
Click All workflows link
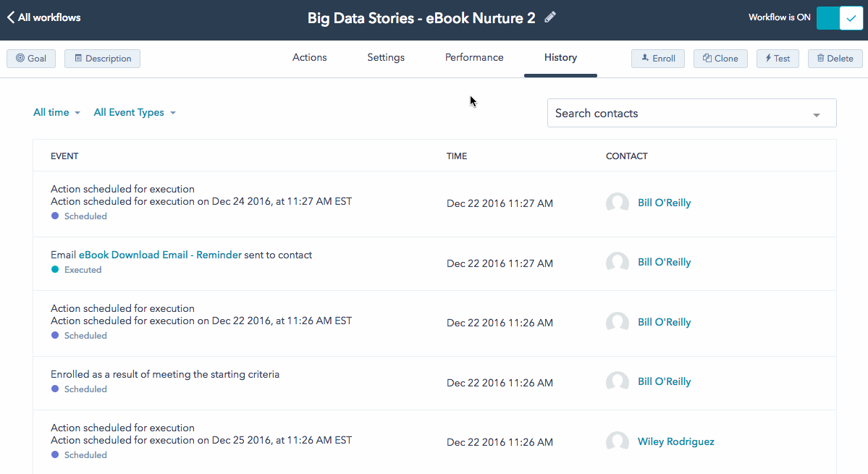[x=49, y=17]
